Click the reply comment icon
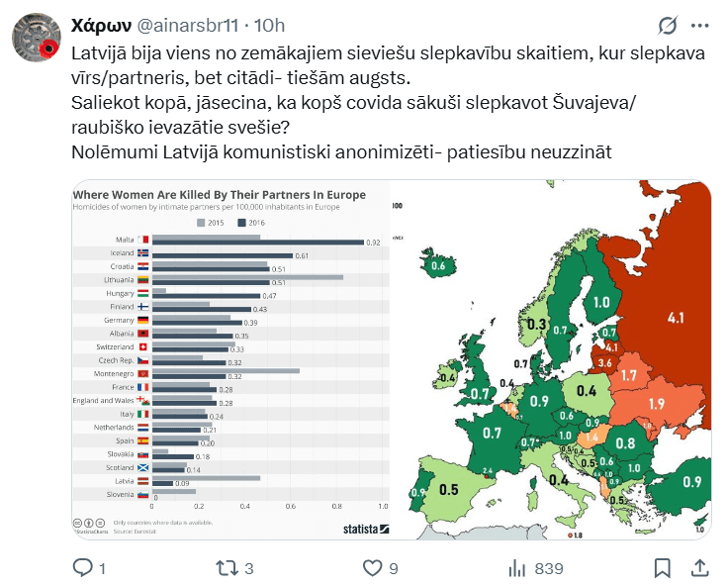Image resolution: width=728 pixels, height=586 pixels. [83, 567]
